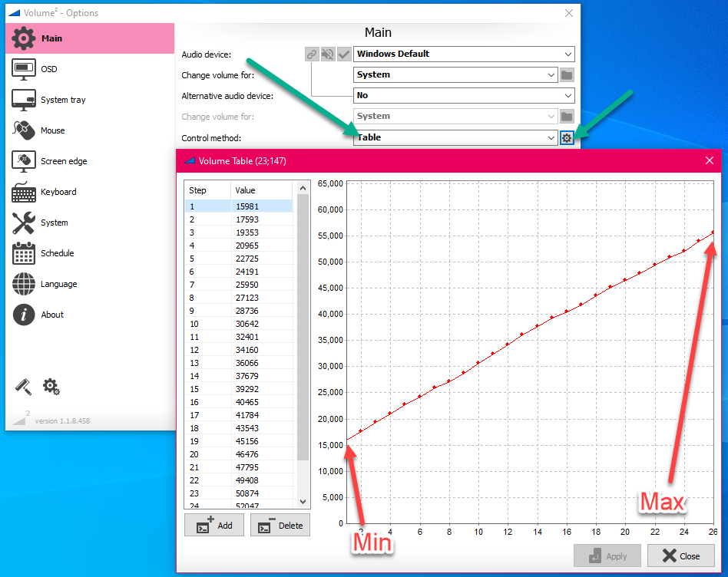Screen dimensions: 728x577
Task: Select the value 39292 in step 15
Action: point(247,389)
